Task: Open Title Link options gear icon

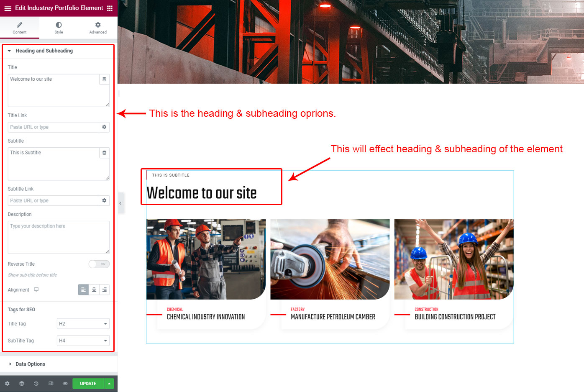Action: tap(104, 127)
